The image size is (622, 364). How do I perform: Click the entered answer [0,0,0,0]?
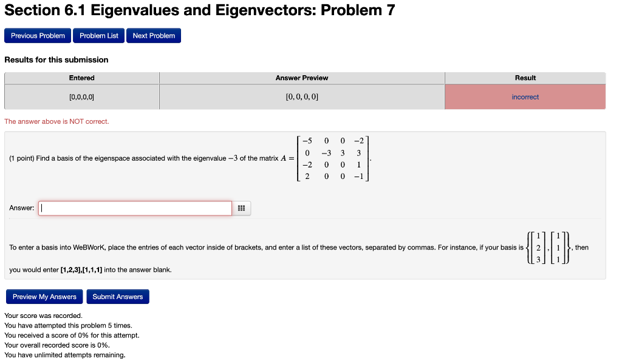click(81, 95)
